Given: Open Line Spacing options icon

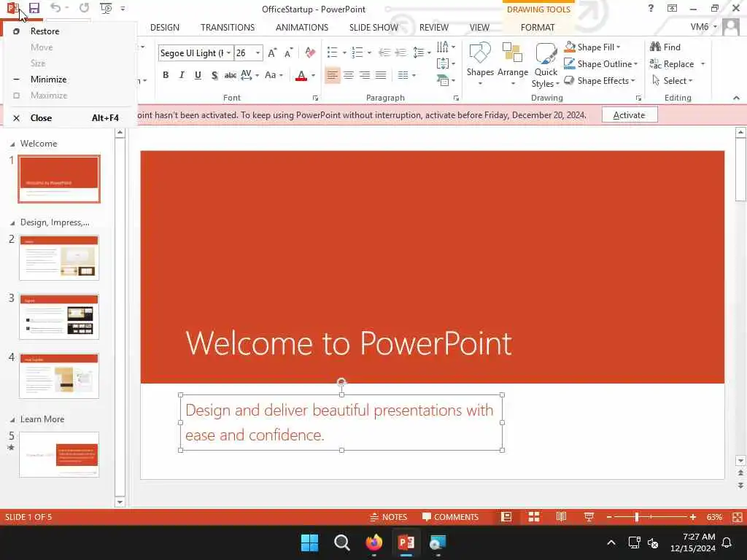Looking at the screenshot, I should point(422,52).
